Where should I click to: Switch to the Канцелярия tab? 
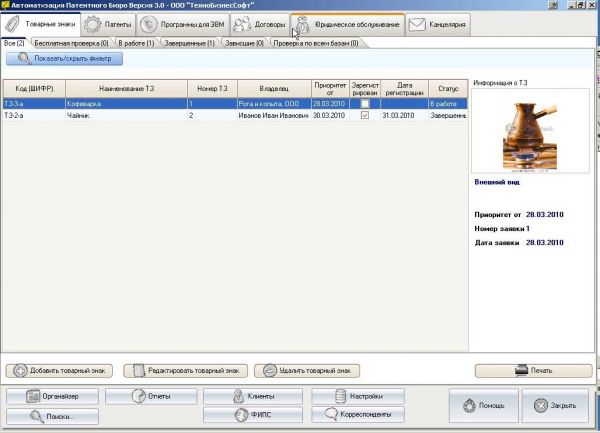point(438,24)
